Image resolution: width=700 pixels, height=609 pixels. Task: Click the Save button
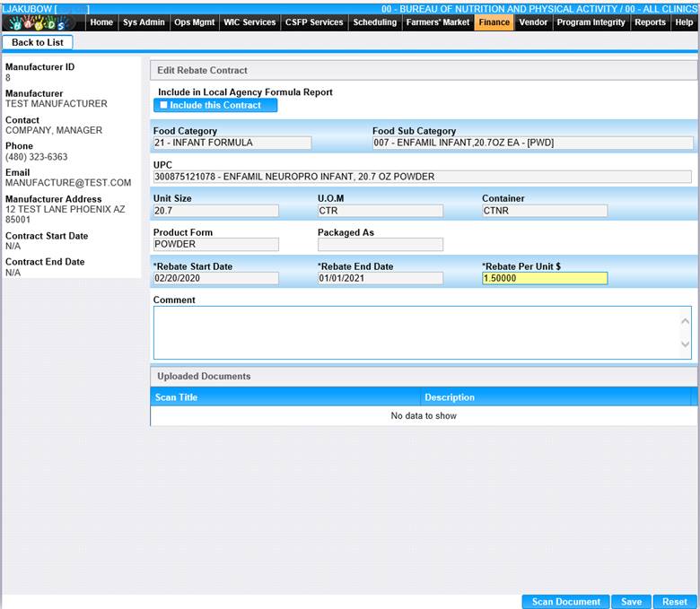click(631, 602)
